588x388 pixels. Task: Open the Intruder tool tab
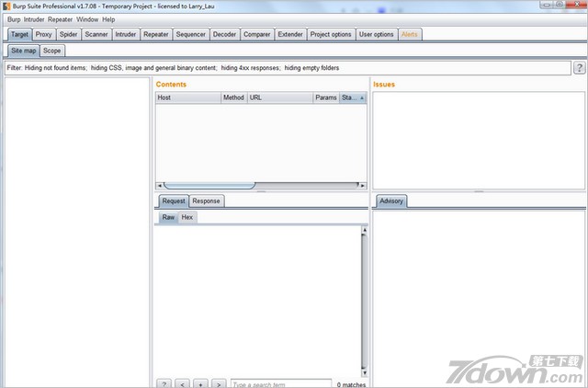point(126,35)
